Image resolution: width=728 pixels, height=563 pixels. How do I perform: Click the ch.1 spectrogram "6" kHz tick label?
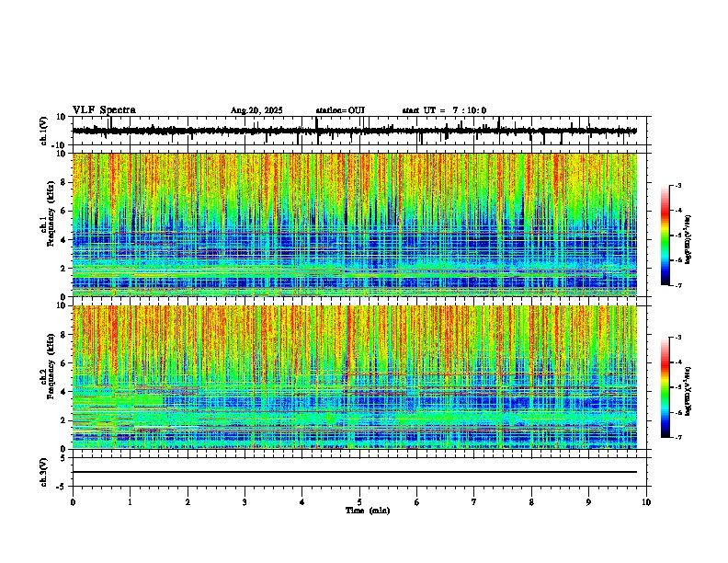[63, 212]
